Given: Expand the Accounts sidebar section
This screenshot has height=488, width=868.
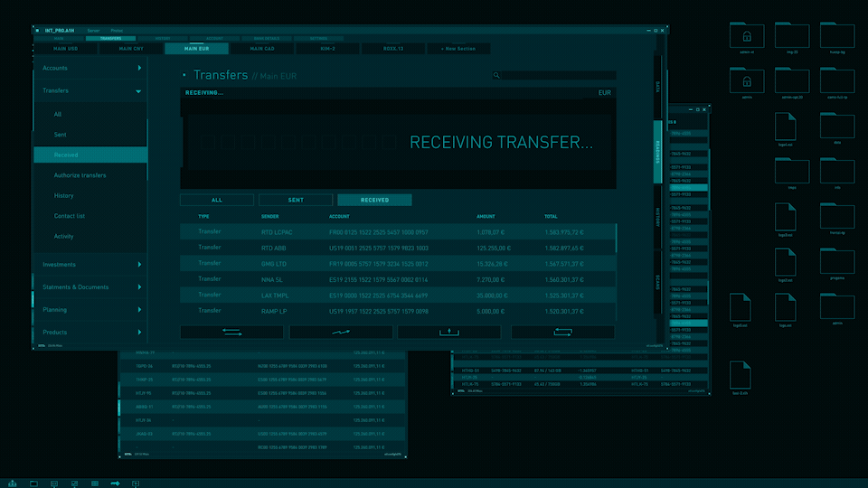Looking at the screenshot, I should coord(90,68).
